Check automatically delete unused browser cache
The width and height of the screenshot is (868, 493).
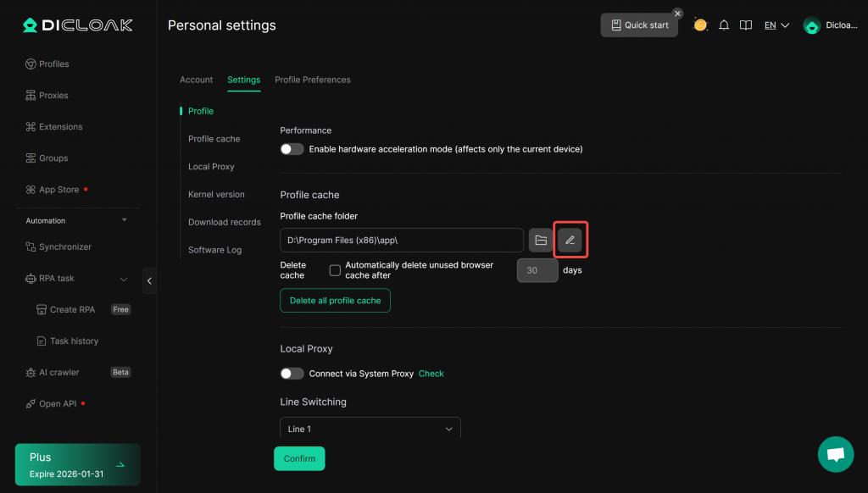point(335,270)
